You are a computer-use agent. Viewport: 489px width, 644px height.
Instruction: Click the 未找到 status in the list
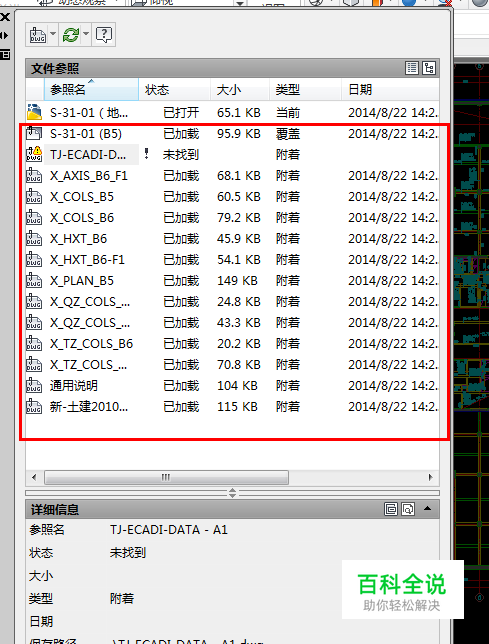coord(181,154)
